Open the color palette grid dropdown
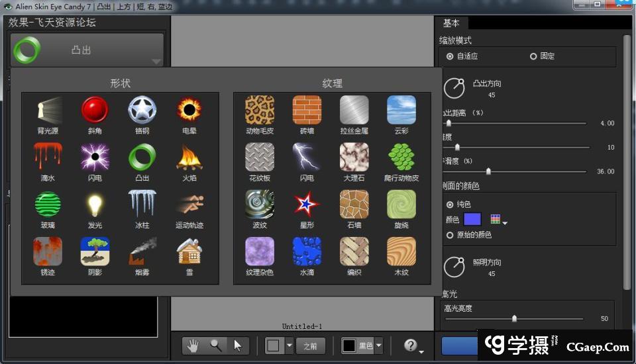This screenshot has width=636, height=364. (x=498, y=220)
